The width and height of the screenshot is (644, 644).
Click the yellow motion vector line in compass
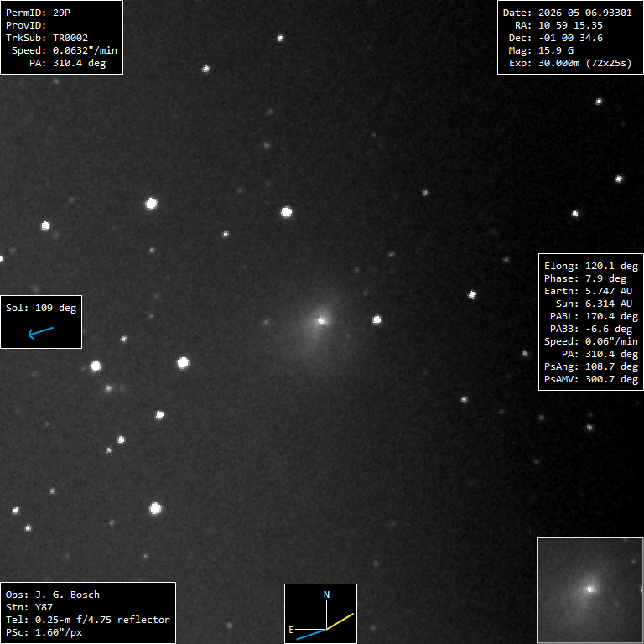(x=340, y=621)
